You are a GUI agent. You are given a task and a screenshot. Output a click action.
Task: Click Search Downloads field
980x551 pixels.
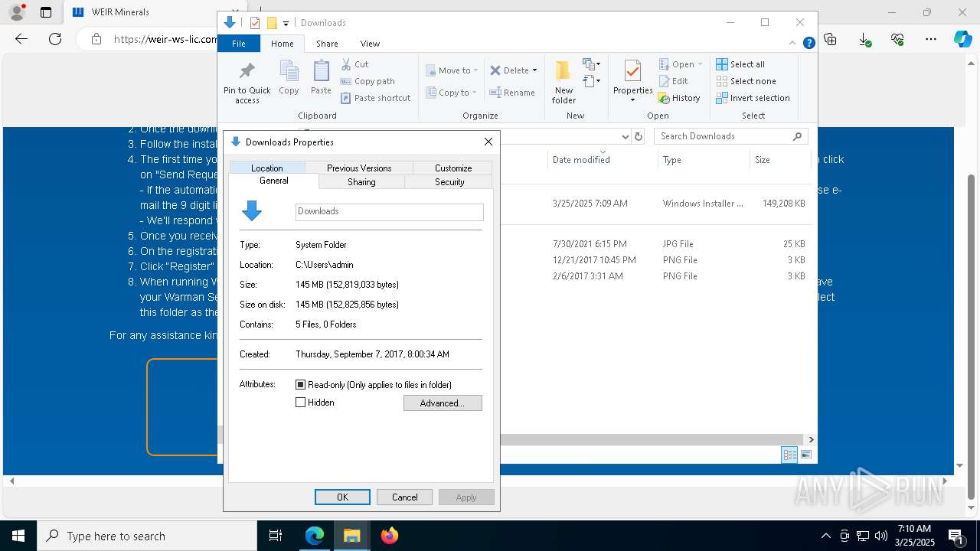coord(731,136)
